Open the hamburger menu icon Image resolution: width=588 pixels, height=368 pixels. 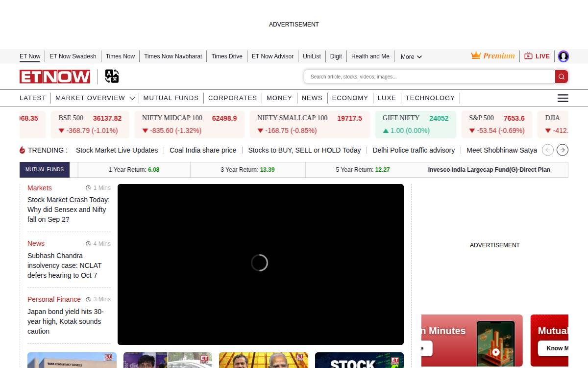[x=563, y=98]
